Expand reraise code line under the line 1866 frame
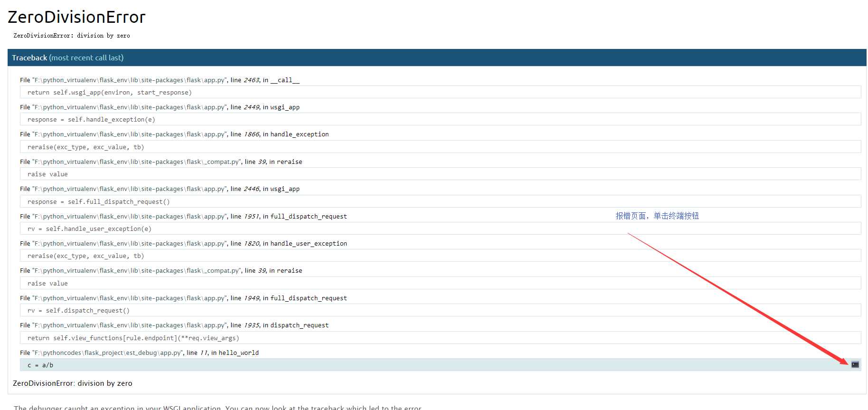868x410 pixels. click(x=440, y=147)
